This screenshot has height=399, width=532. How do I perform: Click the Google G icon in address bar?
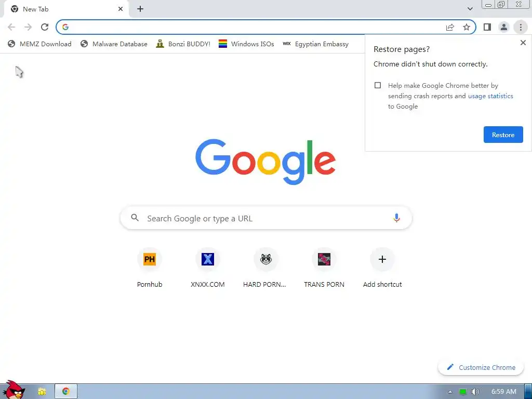pyautogui.click(x=65, y=27)
